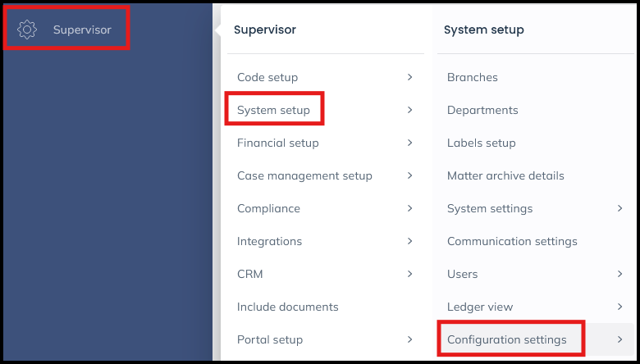Expand the CRM submenu chevron

(x=409, y=274)
